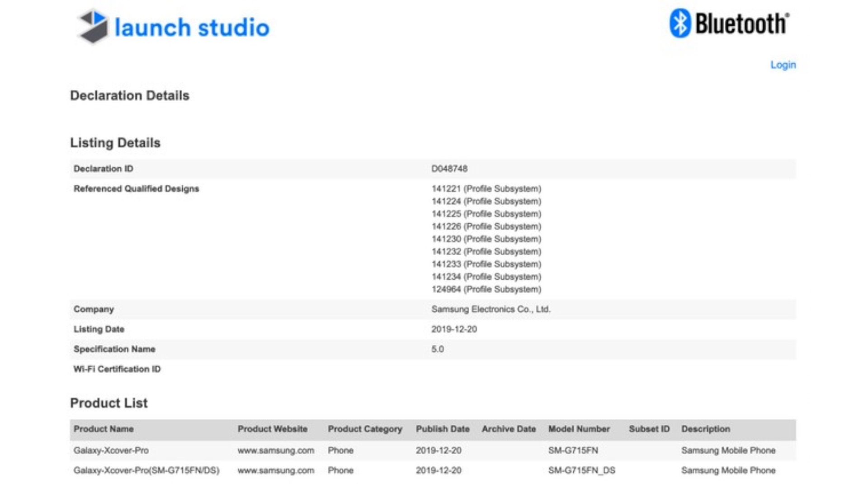Select design 141225 (Profile Subsystem)
Image resolution: width=868 pixels, height=488 pixels.
pos(486,214)
